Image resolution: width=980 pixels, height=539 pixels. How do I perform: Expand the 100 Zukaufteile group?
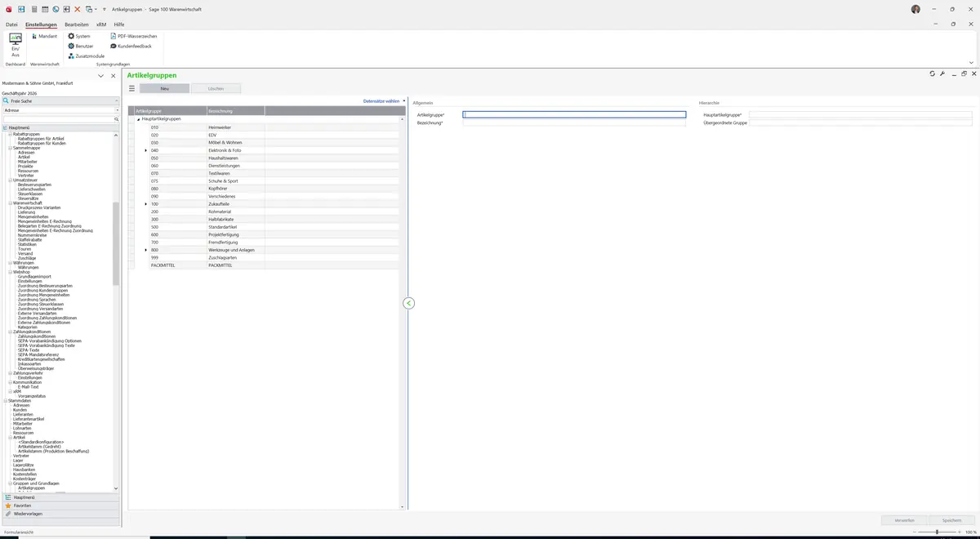point(146,203)
